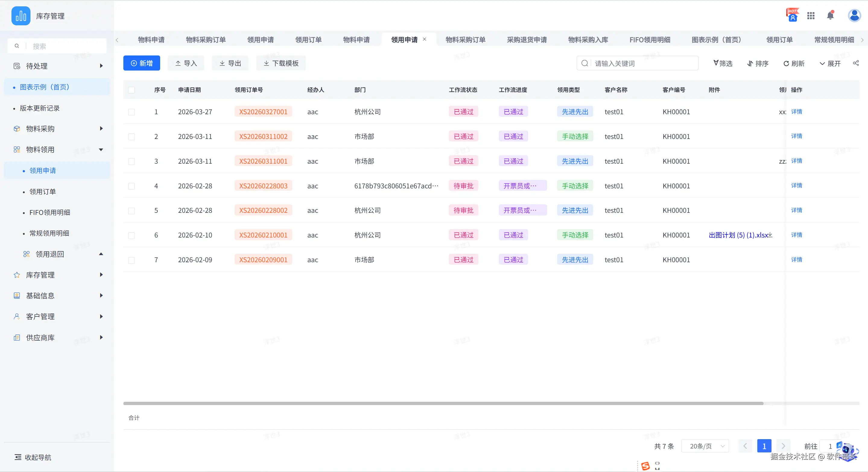Expand the 待处理 sidebar menu

click(57, 66)
